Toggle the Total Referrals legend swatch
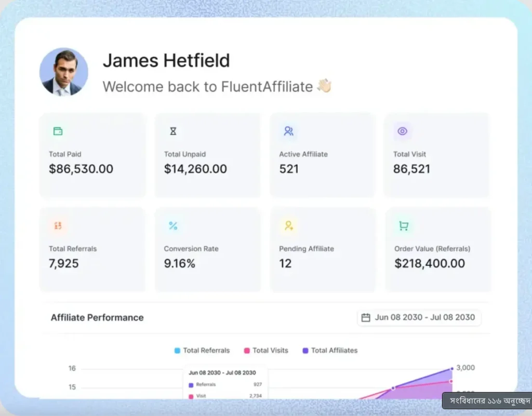 [177, 351]
